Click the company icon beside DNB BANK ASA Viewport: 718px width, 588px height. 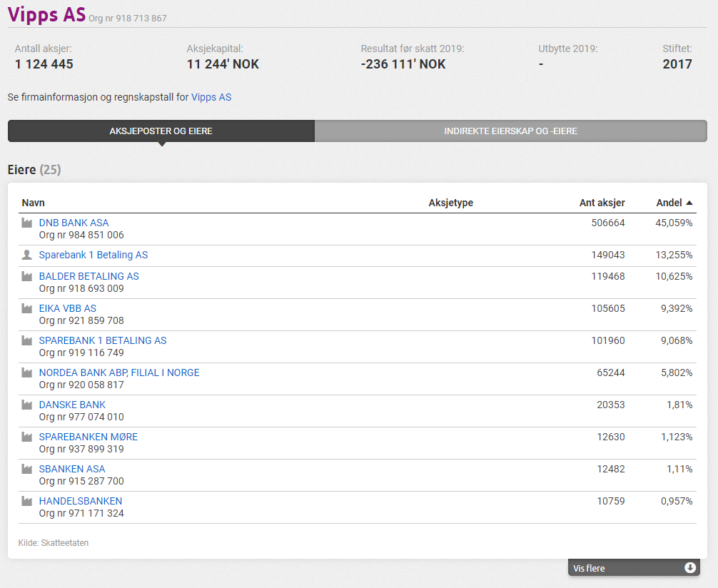tap(27, 223)
